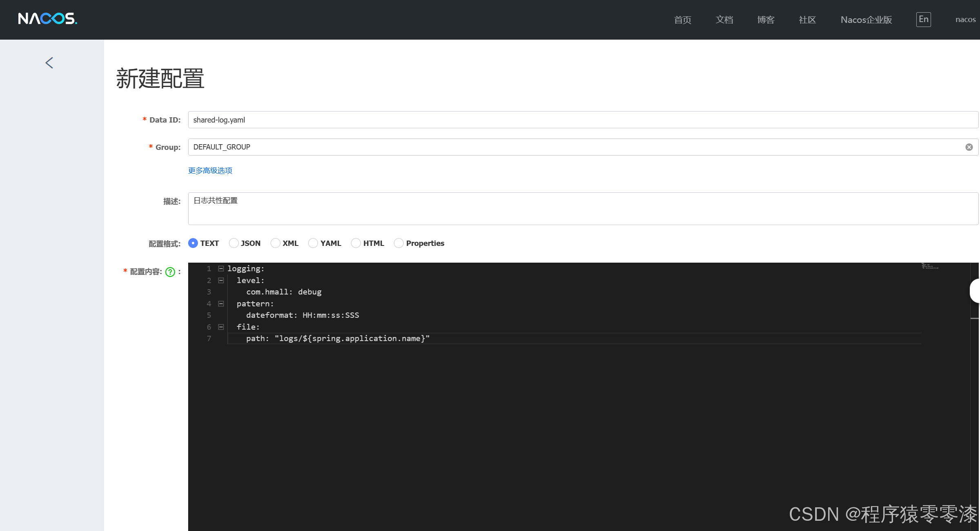Open the 社区 navigation item
Image resolution: width=980 pixels, height=531 pixels.
pos(807,20)
